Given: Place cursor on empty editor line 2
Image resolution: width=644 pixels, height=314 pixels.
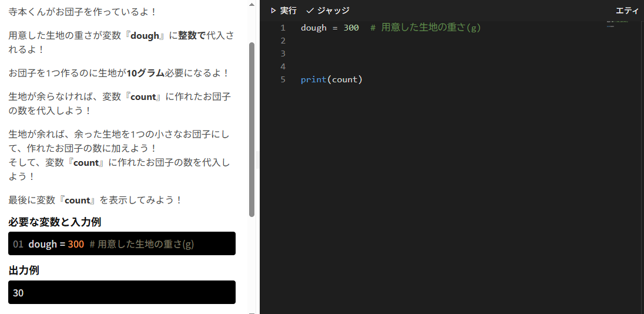Looking at the screenshot, I should (411, 41).
